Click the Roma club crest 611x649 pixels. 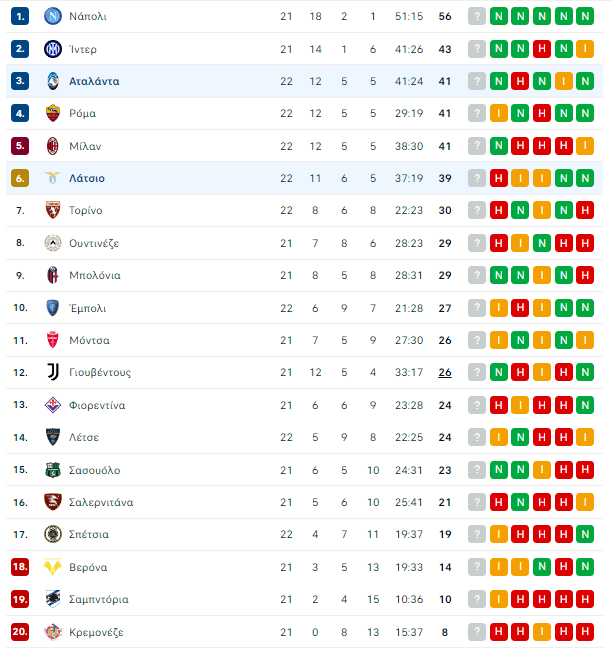pos(53,113)
